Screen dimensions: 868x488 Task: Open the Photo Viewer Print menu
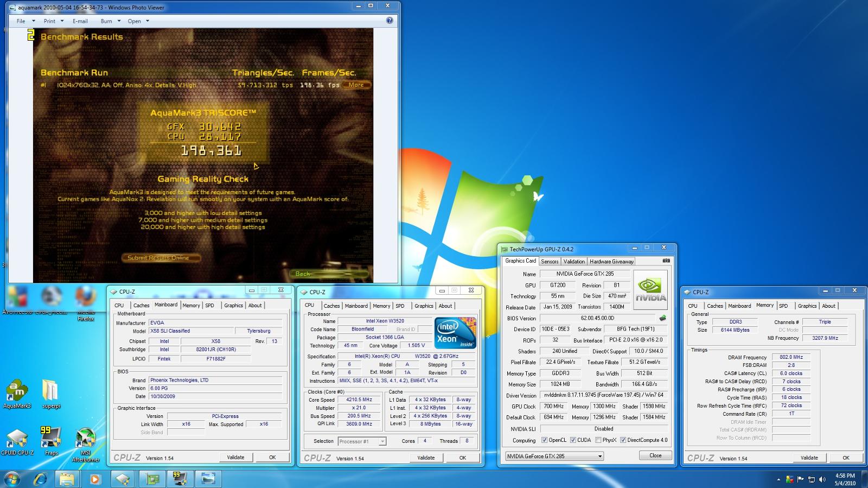53,21
